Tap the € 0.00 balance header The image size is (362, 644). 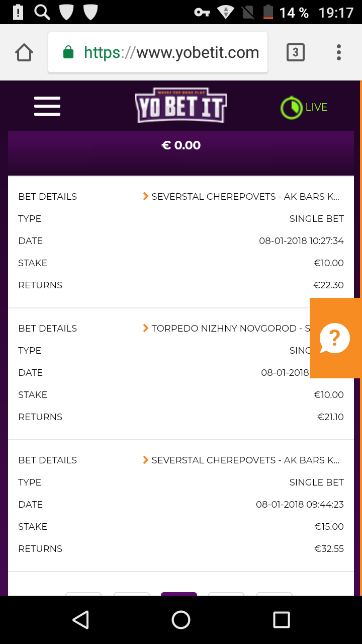181,145
